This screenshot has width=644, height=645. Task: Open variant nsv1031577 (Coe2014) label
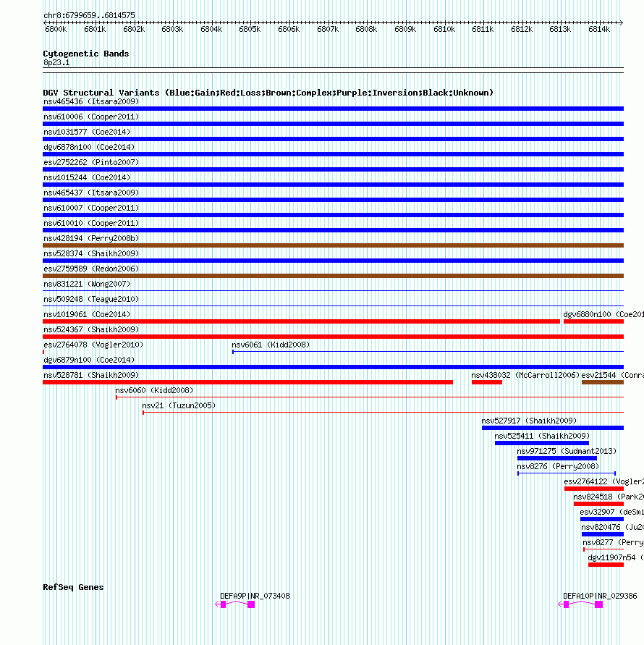click(87, 132)
